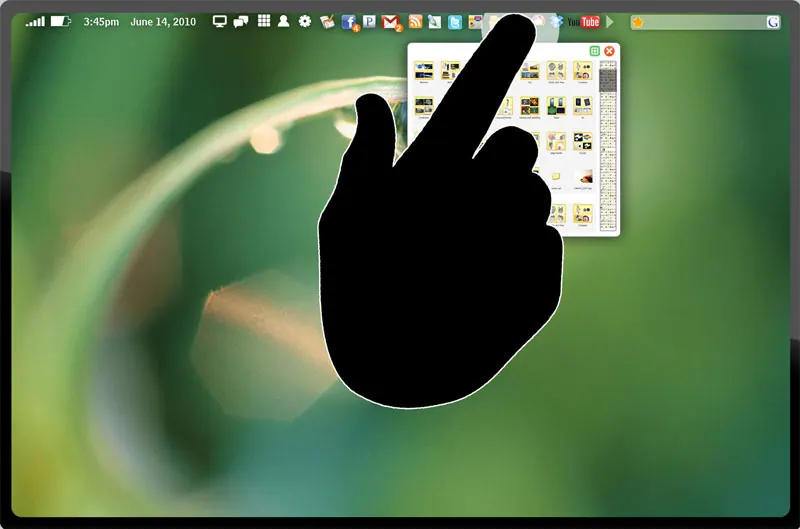Open the Twitter bird icon
The width and height of the screenshot is (800, 529).
(455, 22)
